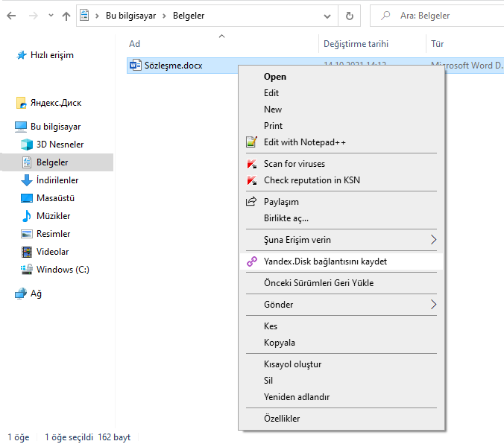Open Resimler folder
Image resolution: width=504 pixels, height=444 pixels.
(x=53, y=234)
